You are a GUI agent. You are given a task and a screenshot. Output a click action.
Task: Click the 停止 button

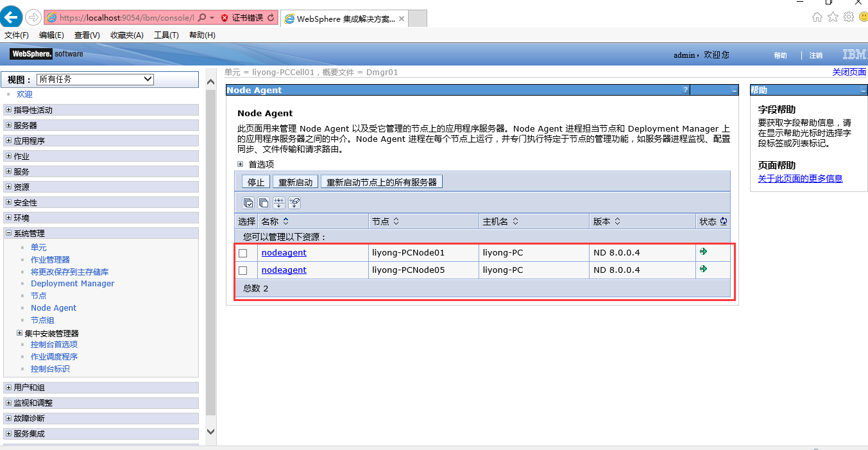pos(256,182)
